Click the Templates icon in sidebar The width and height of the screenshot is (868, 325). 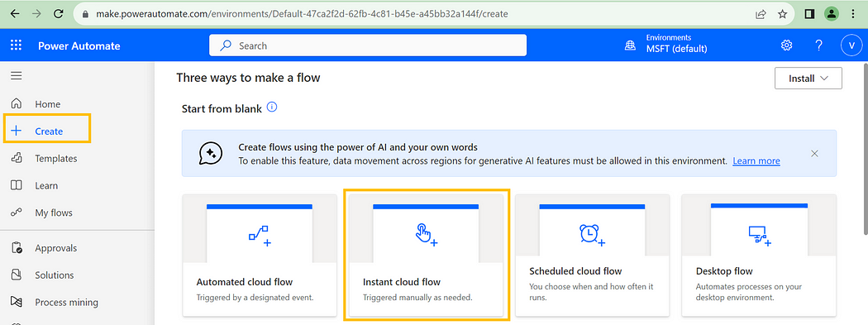17,158
